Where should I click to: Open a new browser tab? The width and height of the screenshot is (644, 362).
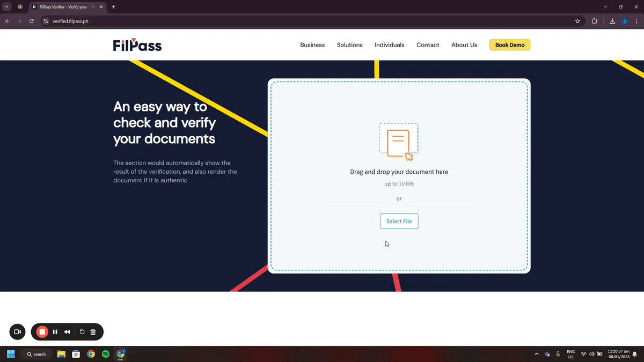tap(113, 7)
